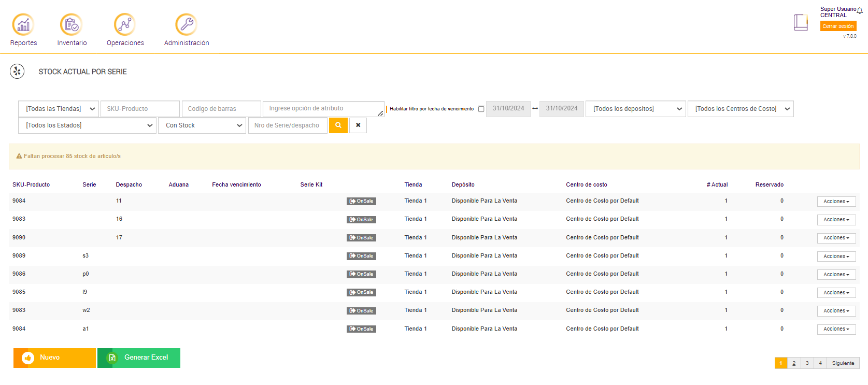Click SKU 9090 in the table
Image resolution: width=868 pixels, height=385 pixels.
pyautogui.click(x=19, y=238)
